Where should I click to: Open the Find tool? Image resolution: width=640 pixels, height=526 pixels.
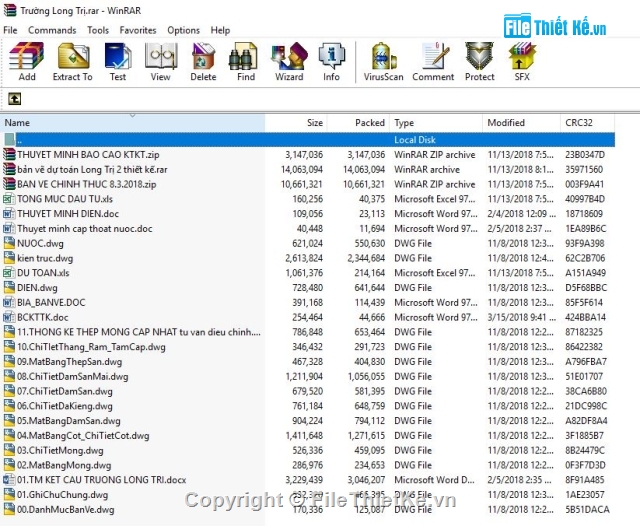[246, 62]
